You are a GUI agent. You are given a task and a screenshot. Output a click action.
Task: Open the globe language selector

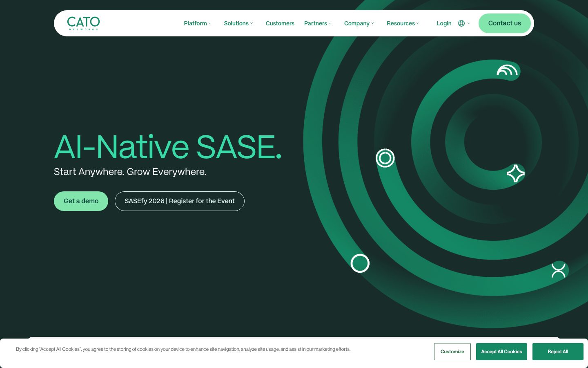pyautogui.click(x=461, y=23)
